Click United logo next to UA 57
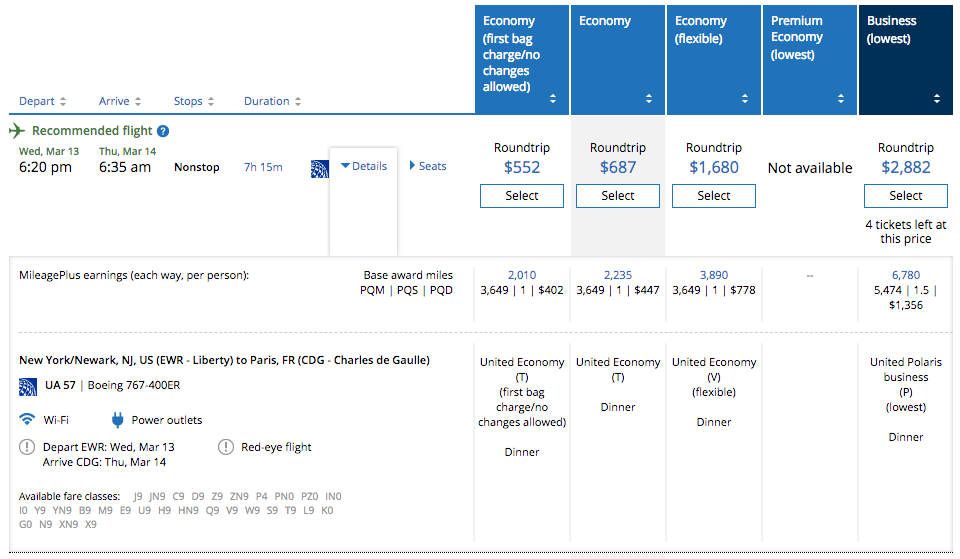Image resolution: width=960 pixels, height=559 pixels. coord(28,386)
